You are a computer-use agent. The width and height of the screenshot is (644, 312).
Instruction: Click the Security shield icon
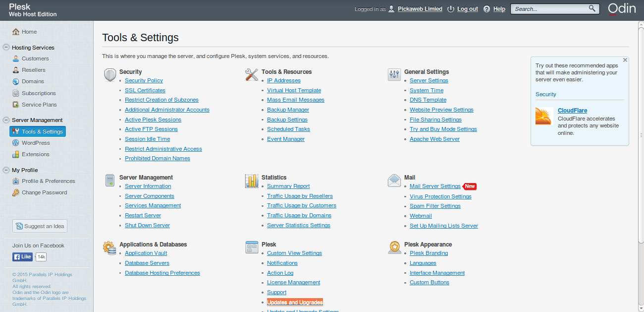click(110, 75)
